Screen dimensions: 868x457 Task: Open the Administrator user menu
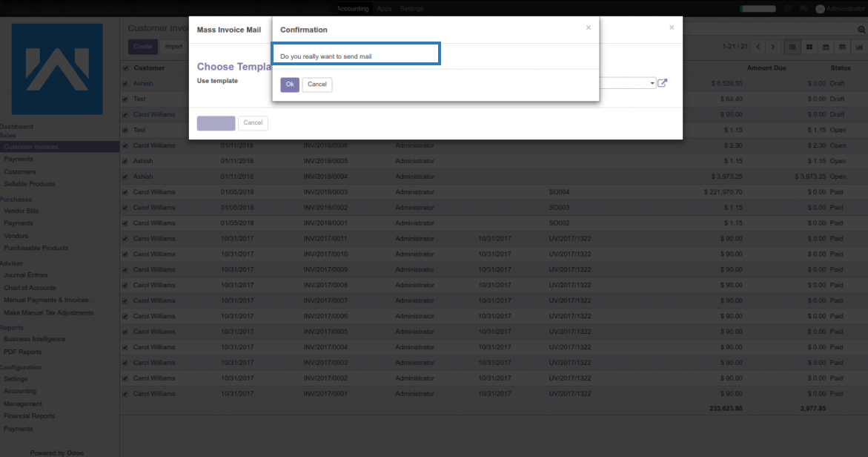coord(841,9)
